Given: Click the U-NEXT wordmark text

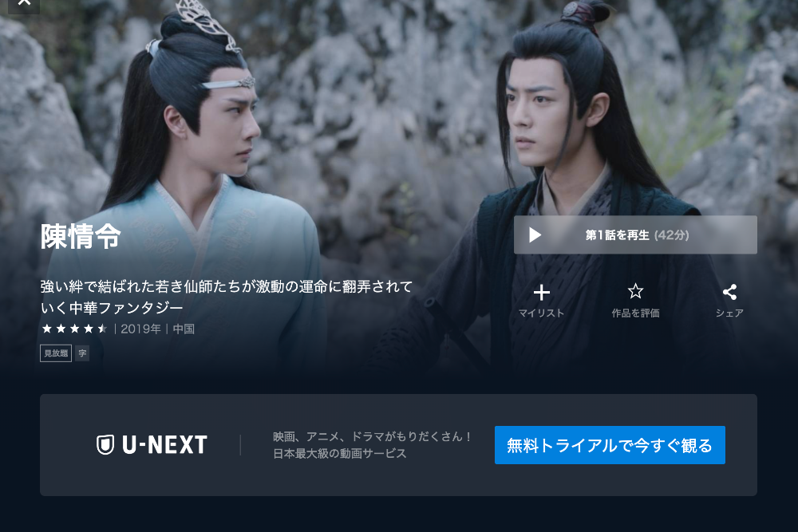Looking at the screenshot, I should pyautogui.click(x=164, y=445).
